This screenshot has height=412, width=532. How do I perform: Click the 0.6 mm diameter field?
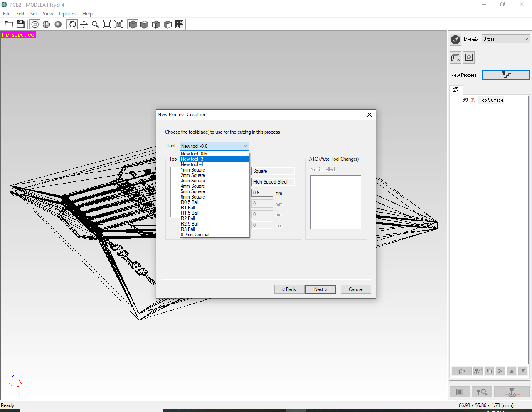pyautogui.click(x=262, y=193)
